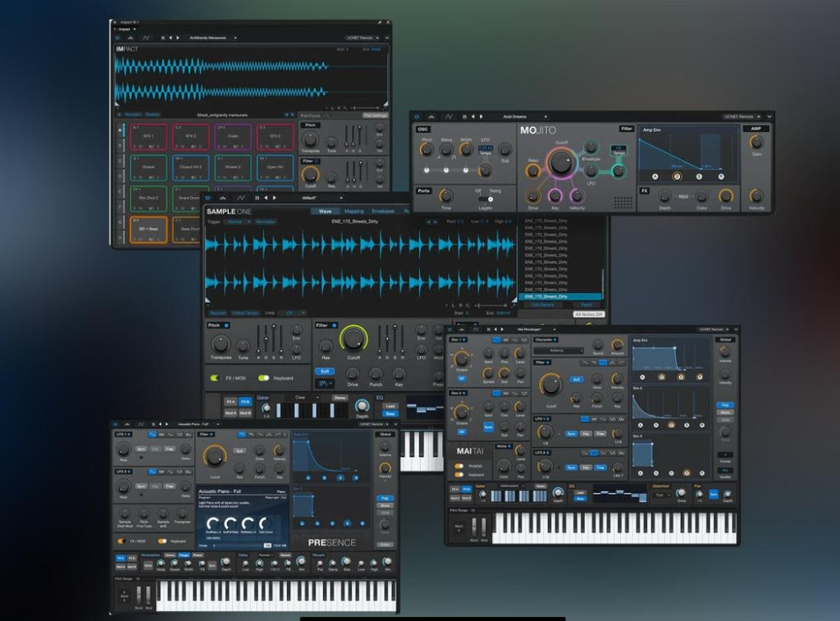The image size is (840, 621).
Task: Enable the Soft button in Mai Tai filter
Action: click(x=574, y=379)
